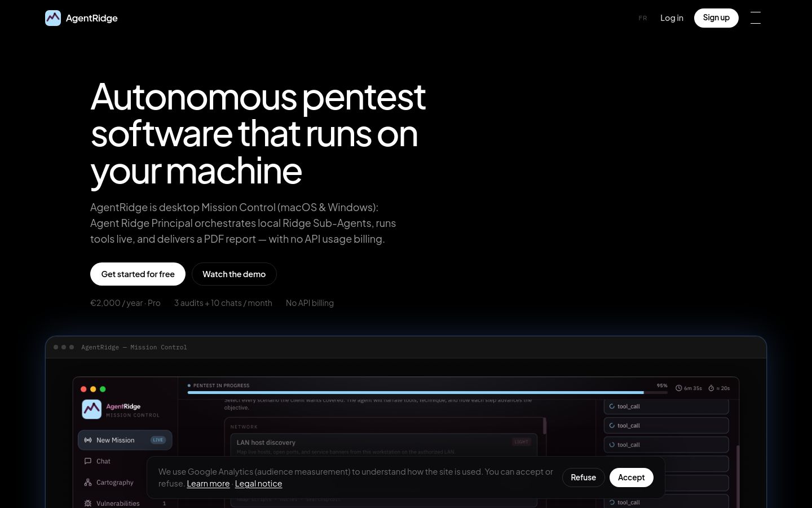Click the Autonomous pentest software headline

pos(258,134)
